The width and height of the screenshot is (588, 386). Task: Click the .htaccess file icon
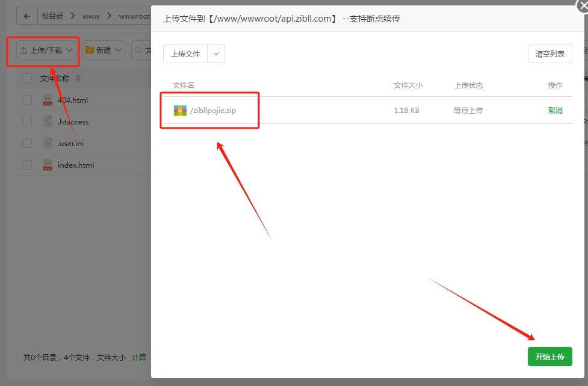tap(48, 121)
